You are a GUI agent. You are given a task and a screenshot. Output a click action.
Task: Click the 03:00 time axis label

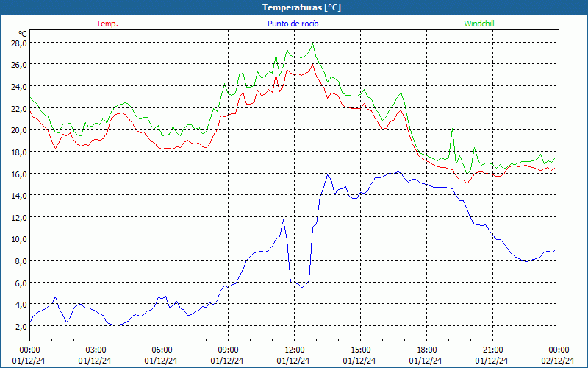96,350
